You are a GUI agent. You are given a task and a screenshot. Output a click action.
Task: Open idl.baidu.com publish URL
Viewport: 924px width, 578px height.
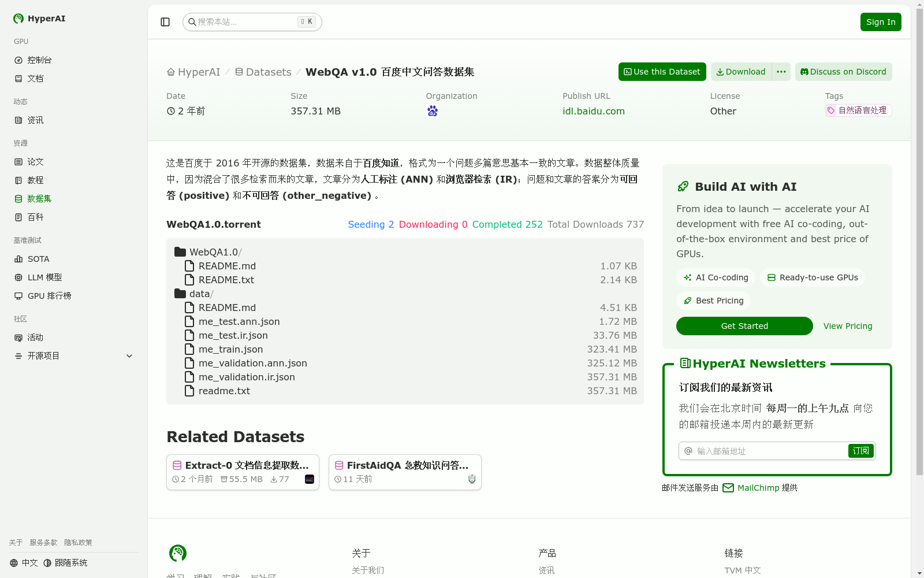point(594,111)
